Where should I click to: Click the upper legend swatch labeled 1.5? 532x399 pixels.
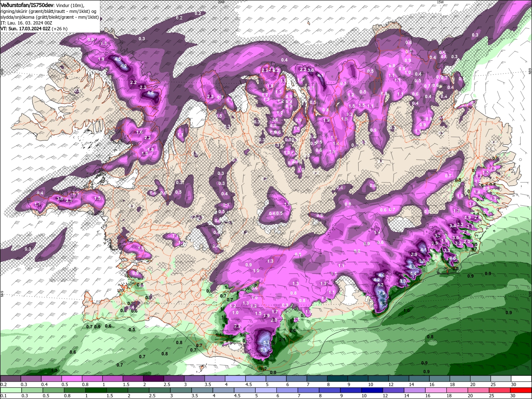coord(133,379)
